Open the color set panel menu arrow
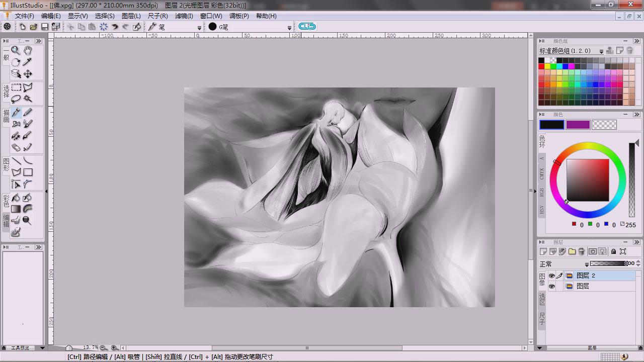This screenshot has height=362, width=644. coord(542,41)
